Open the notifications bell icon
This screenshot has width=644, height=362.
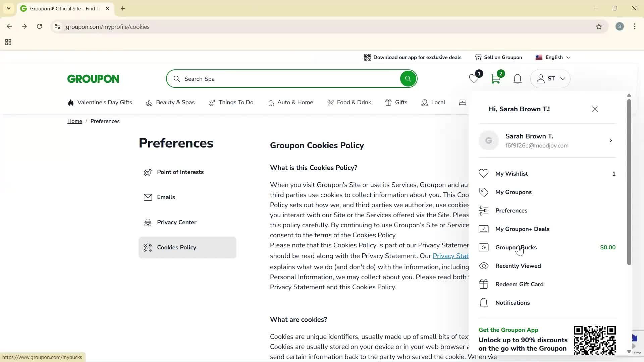click(x=517, y=78)
